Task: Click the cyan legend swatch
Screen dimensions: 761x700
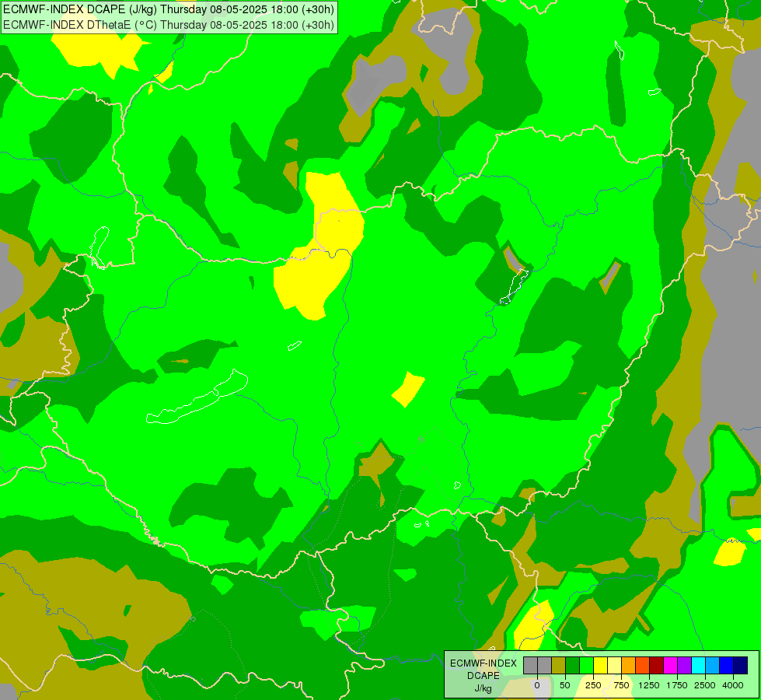Action: point(699,665)
